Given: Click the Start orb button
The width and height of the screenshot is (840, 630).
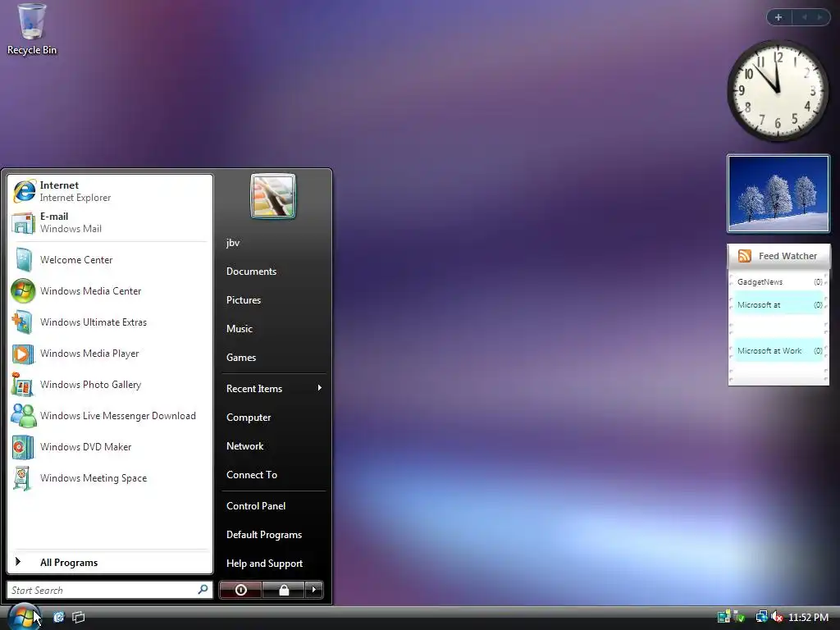Looking at the screenshot, I should tap(23, 616).
